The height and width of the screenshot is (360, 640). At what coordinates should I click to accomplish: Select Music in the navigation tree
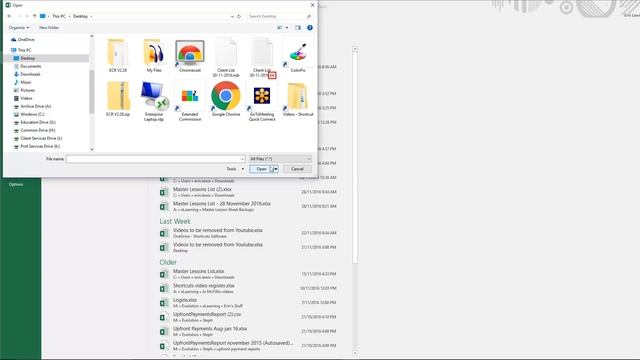click(26, 82)
